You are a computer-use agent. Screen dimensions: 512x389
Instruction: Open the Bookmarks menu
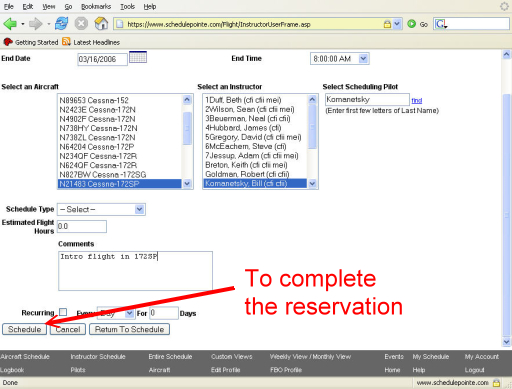(96, 7)
